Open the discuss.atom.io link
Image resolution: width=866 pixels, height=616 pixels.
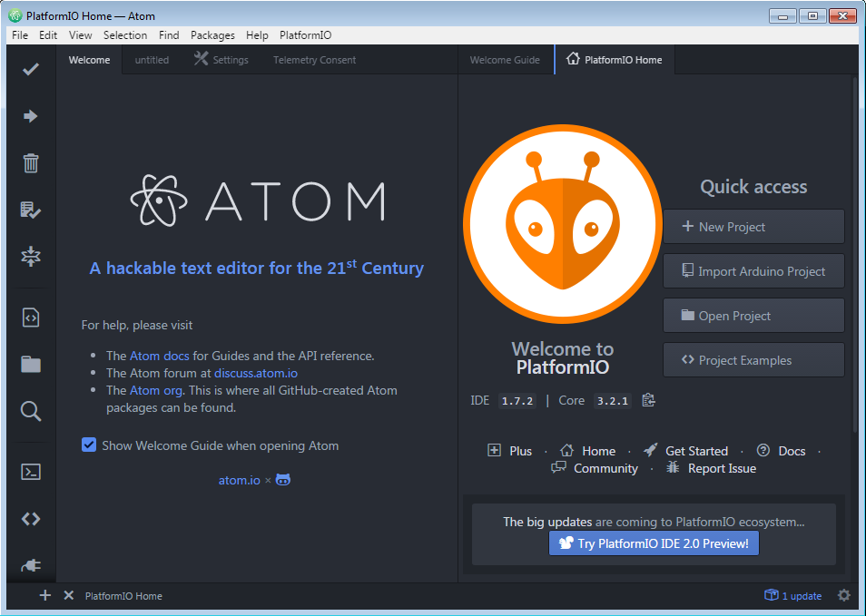tap(256, 373)
